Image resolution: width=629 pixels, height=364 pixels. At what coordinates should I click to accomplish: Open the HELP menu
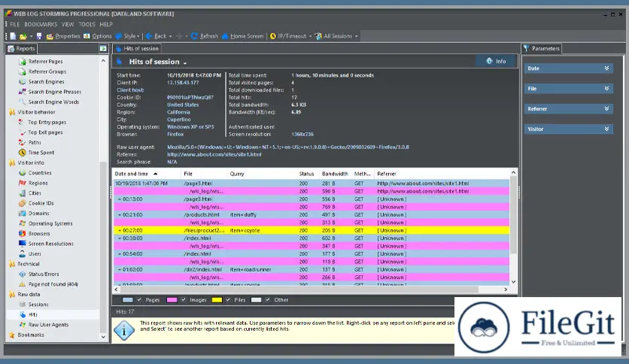[x=106, y=25]
